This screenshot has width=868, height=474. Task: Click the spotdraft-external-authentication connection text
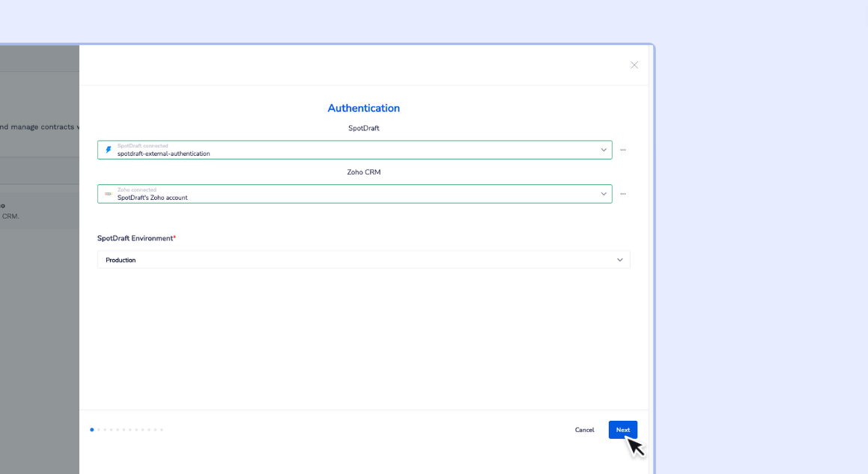[x=163, y=154]
